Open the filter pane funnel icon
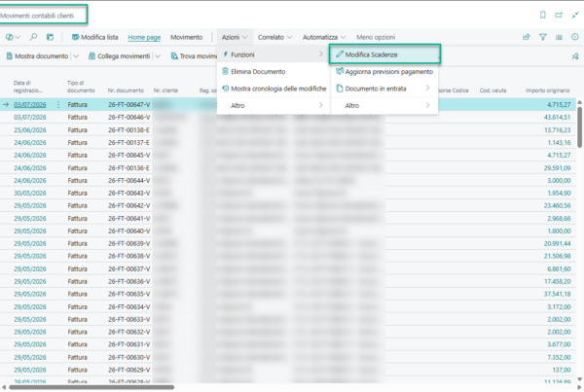584x392 pixels. 543,37
